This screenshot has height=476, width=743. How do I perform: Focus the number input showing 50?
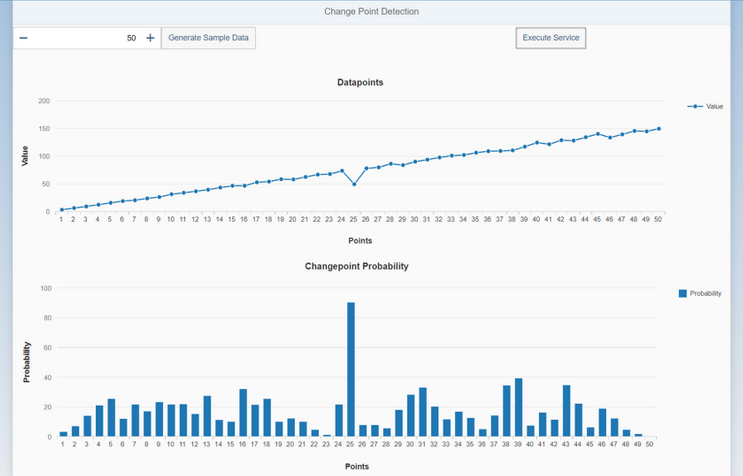point(88,38)
